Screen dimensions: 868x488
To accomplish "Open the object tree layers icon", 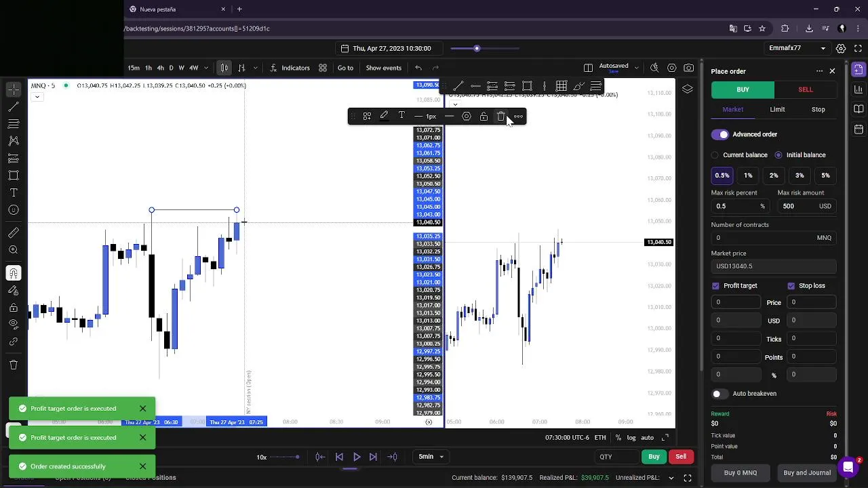I will [x=688, y=89].
